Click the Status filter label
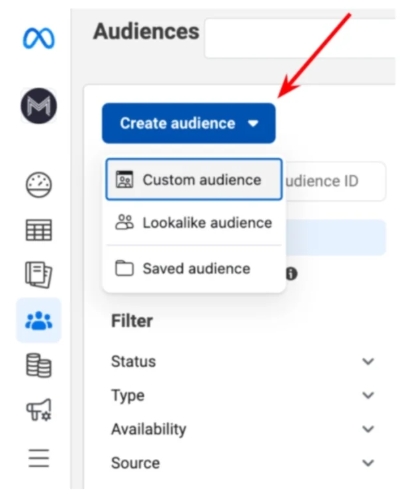The height and width of the screenshot is (495, 405). pos(133,361)
